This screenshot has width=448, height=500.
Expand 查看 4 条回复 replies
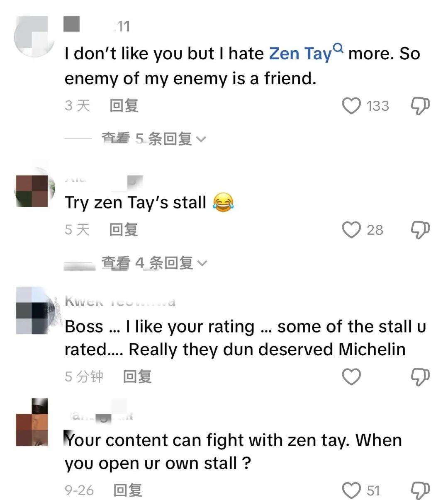click(x=153, y=263)
